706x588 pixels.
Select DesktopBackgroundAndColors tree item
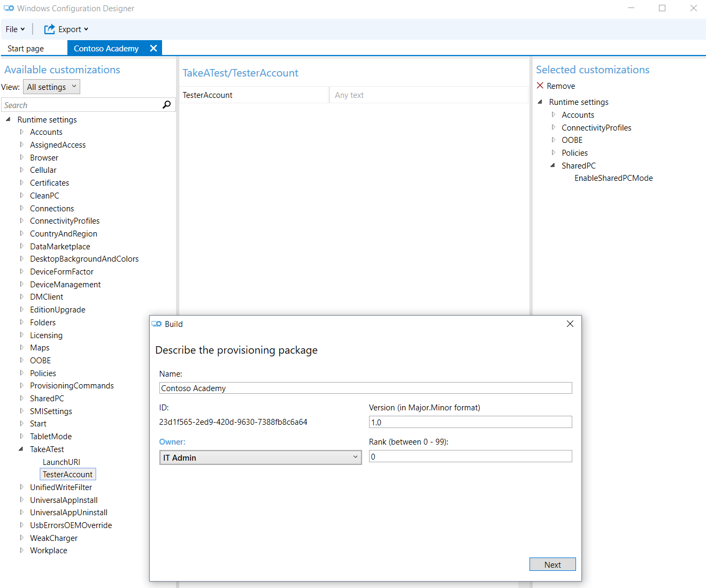pyautogui.click(x=84, y=259)
